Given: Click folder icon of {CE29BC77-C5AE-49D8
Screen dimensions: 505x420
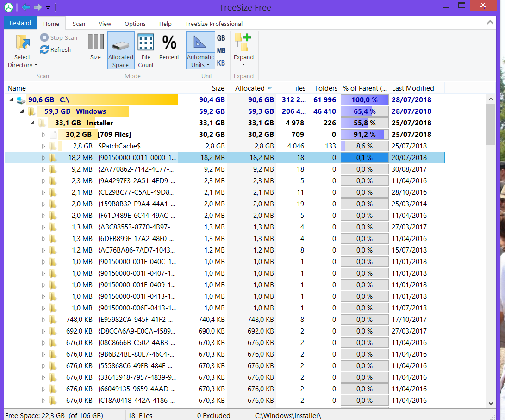Looking at the screenshot, I should click(53, 192).
